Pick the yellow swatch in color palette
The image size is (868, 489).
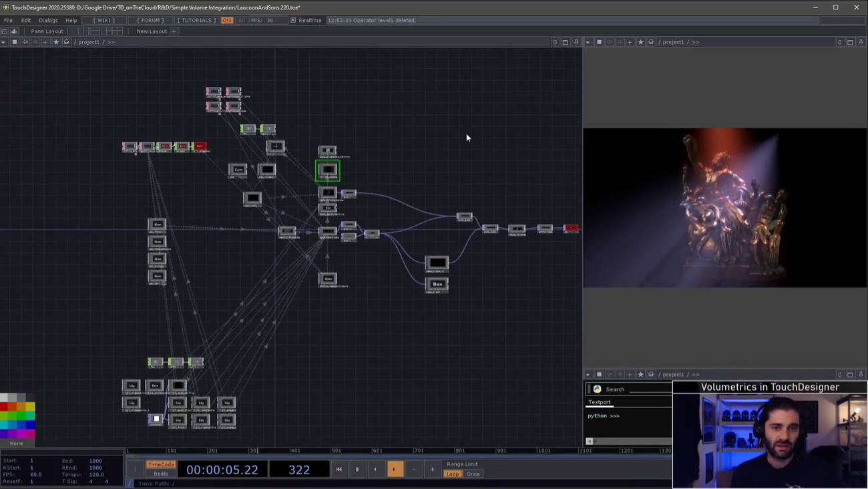(30, 406)
